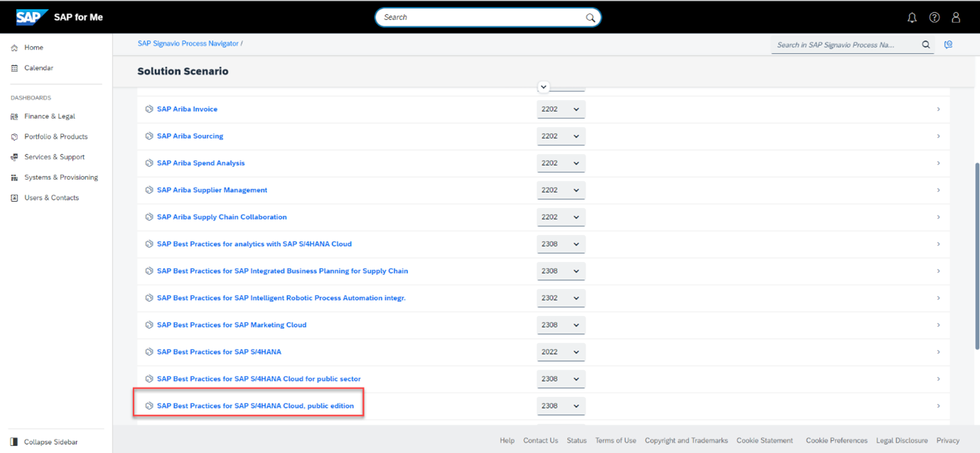Open the help question mark icon

click(x=935, y=18)
